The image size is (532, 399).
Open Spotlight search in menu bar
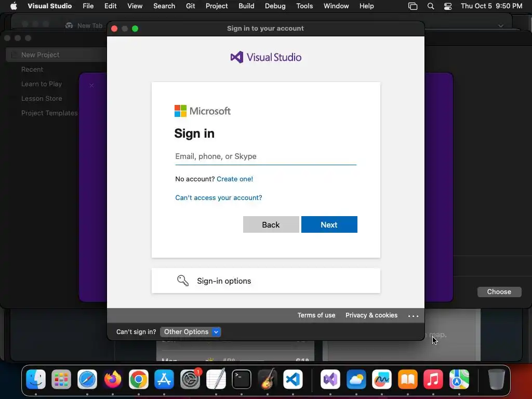[x=431, y=6]
